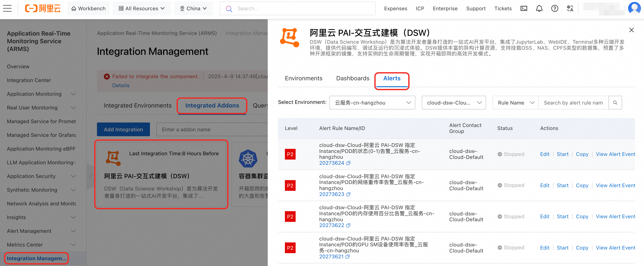The height and width of the screenshot is (266, 644).
Task: Open the hamburger navigation menu
Action: pyautogui.click(x=7, y=9)
